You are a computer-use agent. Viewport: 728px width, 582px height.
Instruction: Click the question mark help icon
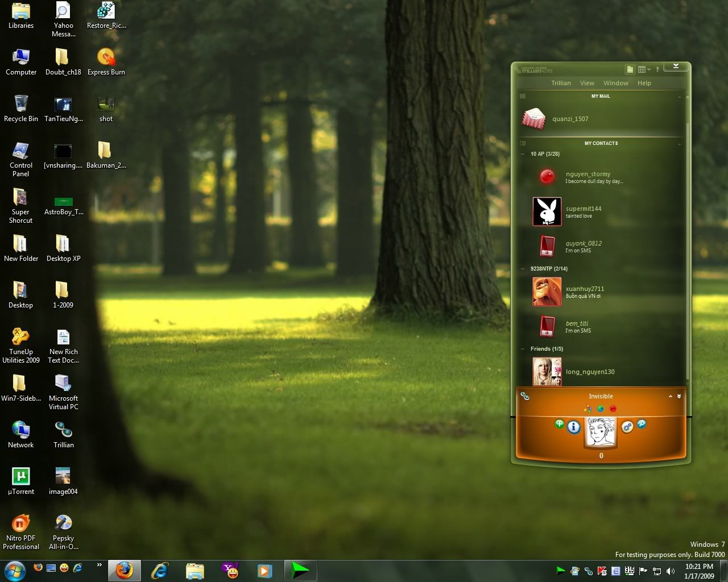pos(657,69)
